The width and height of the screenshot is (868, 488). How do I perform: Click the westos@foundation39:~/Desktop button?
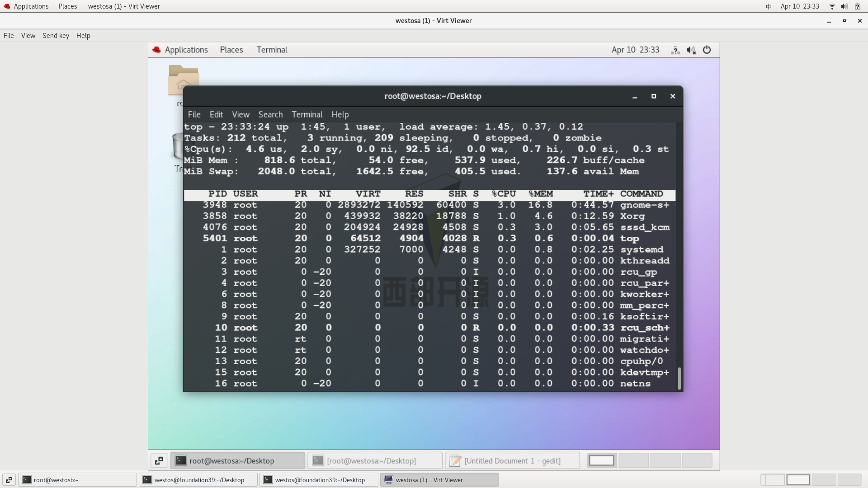coord(199,479)
